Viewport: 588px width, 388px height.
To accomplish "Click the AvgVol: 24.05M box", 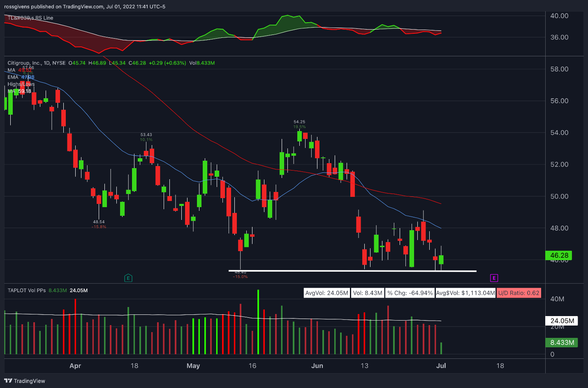I will [x=327, y=293].
